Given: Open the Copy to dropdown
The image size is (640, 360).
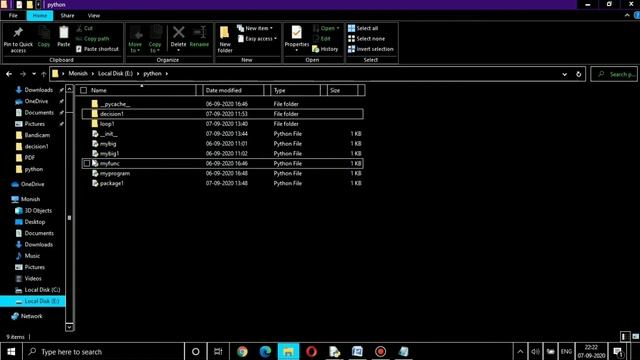Looking at the screenshot, I should click(155, 39).
